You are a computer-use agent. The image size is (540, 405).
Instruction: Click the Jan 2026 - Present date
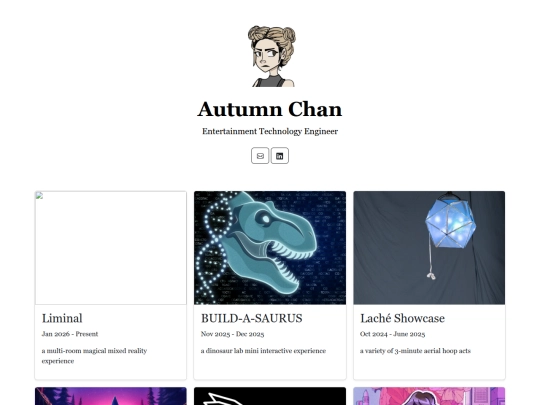coord(70,334)
